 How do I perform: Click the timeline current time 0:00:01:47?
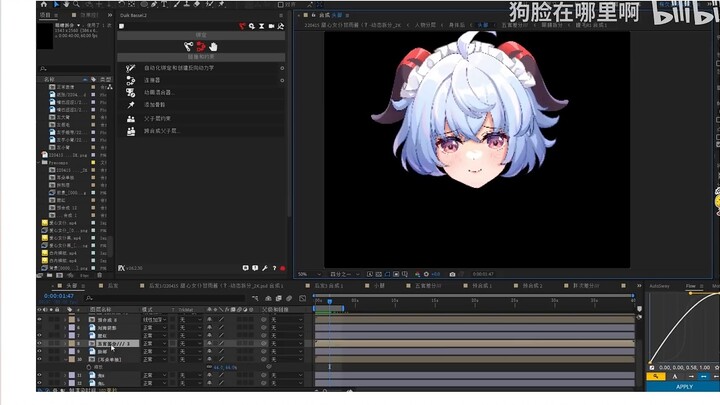click(59, 296)
